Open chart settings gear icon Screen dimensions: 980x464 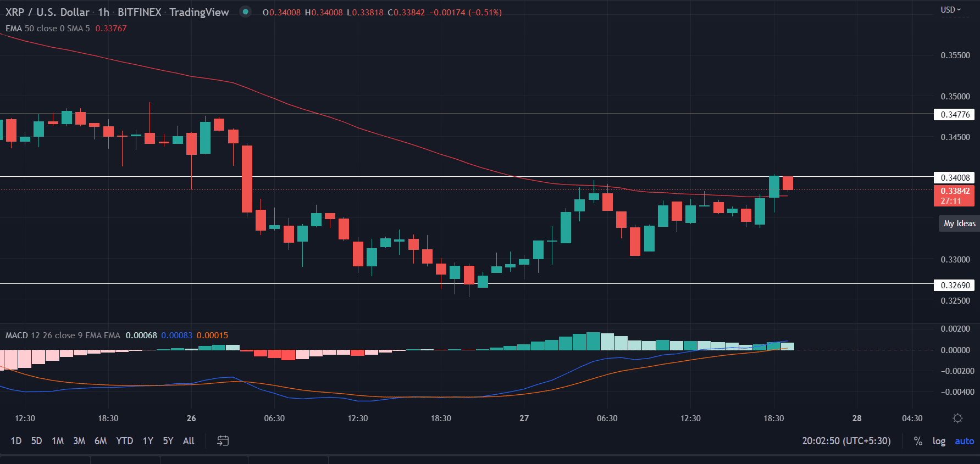click(x=957, y=418)
